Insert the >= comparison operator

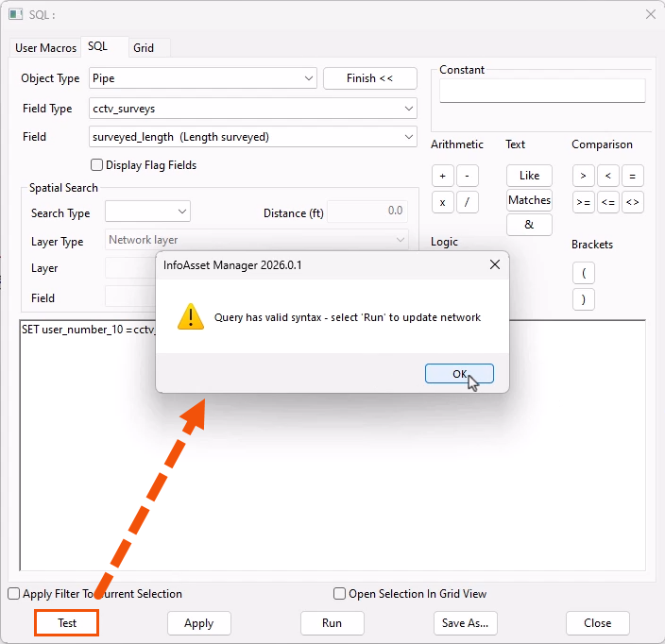(583, 202)
